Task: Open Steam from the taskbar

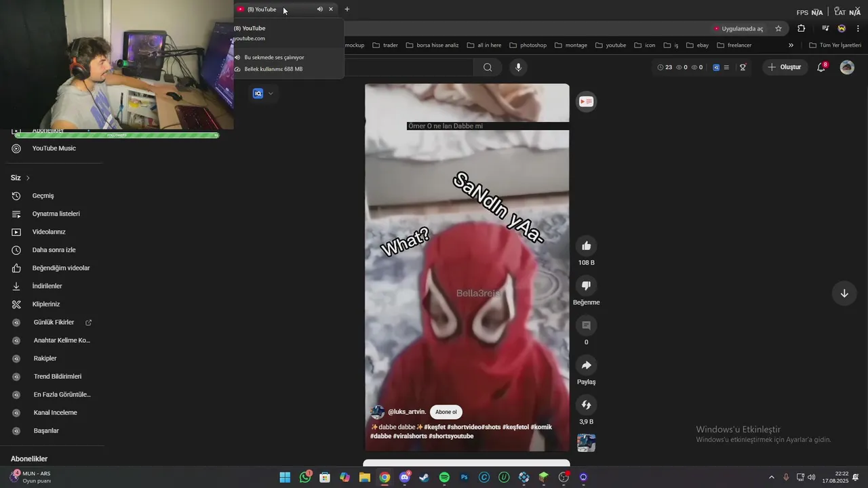Action: pyautogui.click(x=425, y=477)
